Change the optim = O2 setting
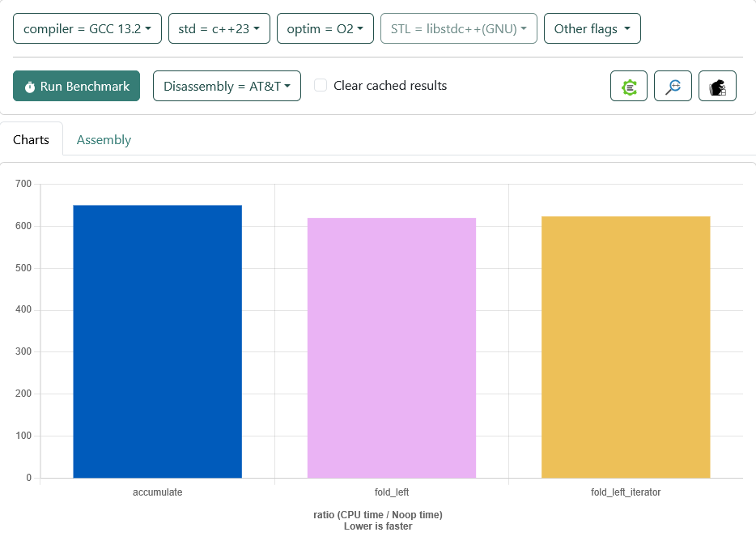The image size is (756, 545). [325, 28]
